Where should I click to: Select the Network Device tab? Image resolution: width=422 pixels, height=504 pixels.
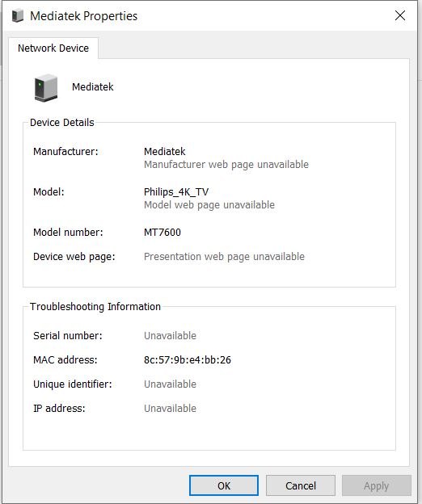pyautogui.click(x=53, y=48)
